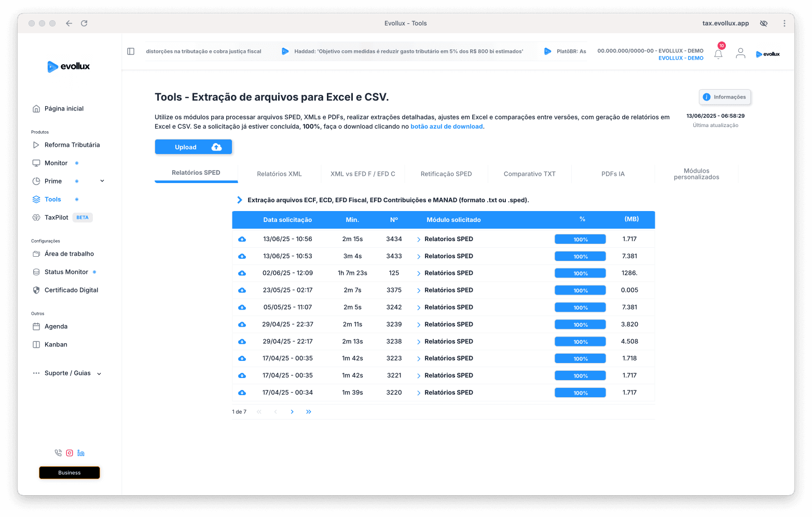The image size is (812, 517).
Task: Click the botão azul de download link
Action: (446, 126)
